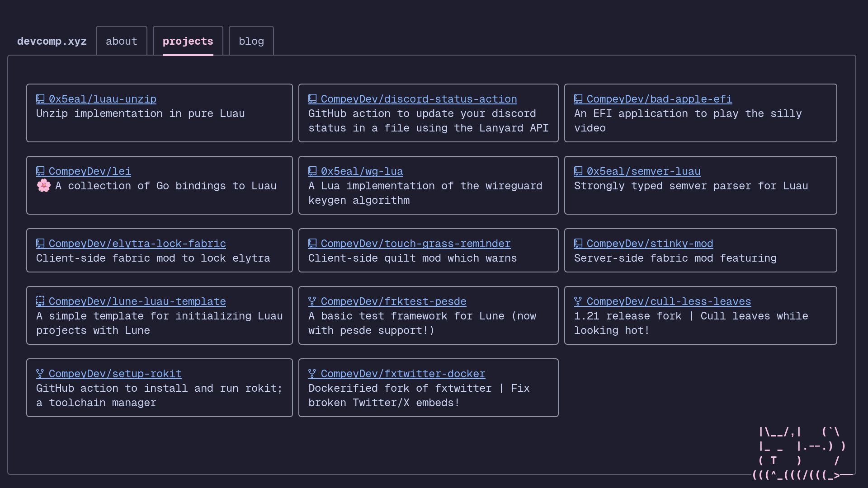The image size is (868, 488).
Task: Click the repo icon beside 0x5eal/wg-lua
Action: click(x=312, y=171)
